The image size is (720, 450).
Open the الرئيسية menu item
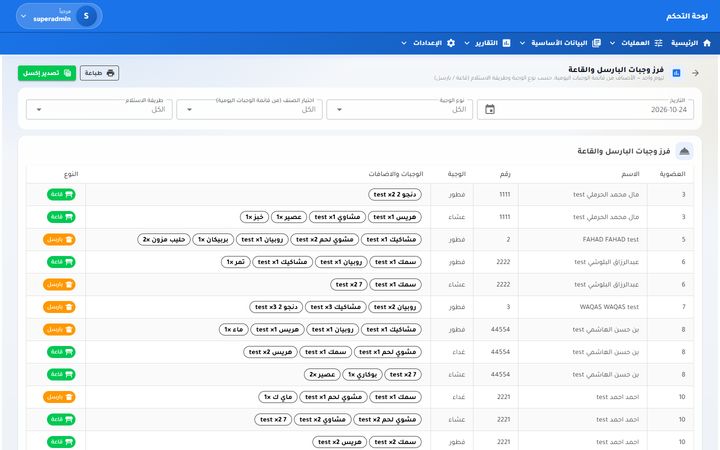(691, 43)
